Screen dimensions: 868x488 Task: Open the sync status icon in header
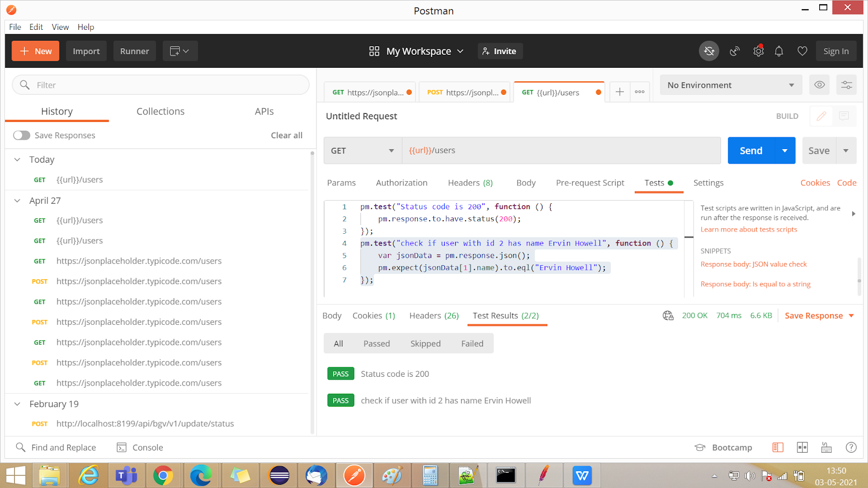click(x=709, y=51)
